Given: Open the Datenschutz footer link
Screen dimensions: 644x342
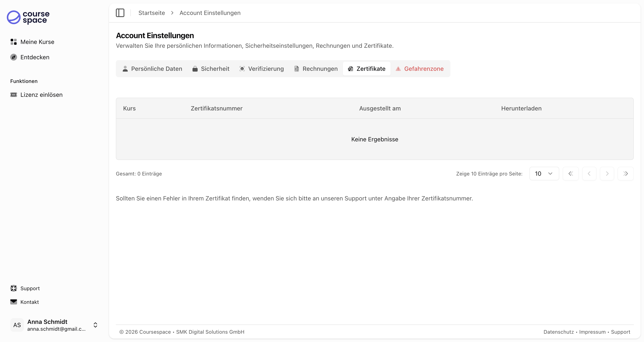Looking at the screenshot, I should pos(559,332).
